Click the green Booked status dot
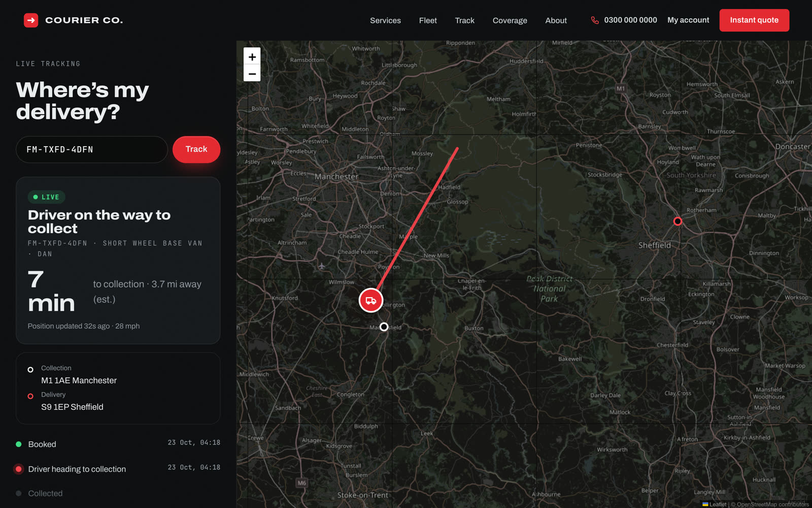This screenshot has height=508, width=812. [x=19, y=444]
